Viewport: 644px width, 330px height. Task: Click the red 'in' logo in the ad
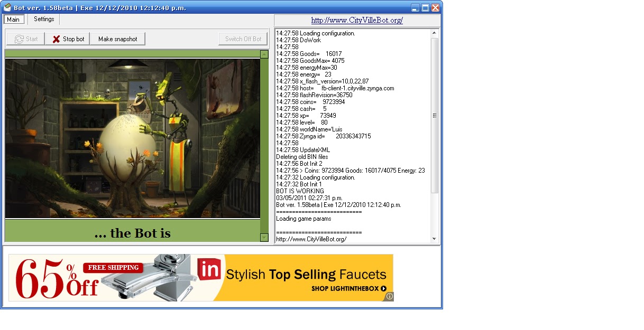(x=209, y=269)
